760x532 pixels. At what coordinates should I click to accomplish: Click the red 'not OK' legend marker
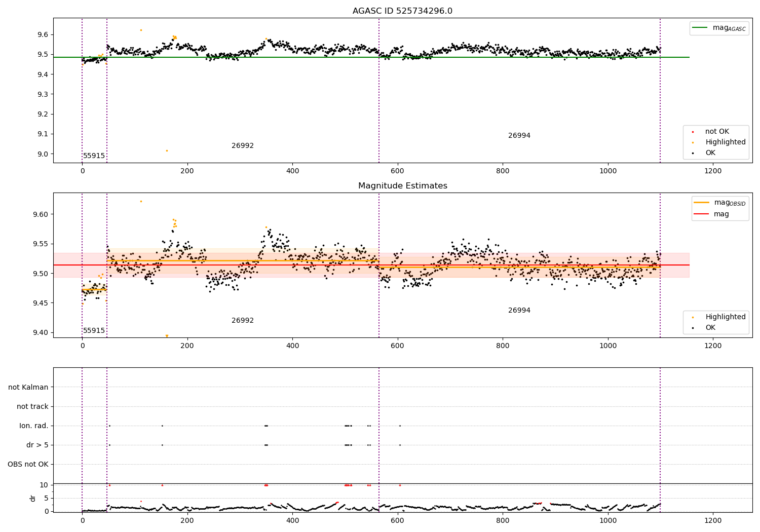(693, 132)
